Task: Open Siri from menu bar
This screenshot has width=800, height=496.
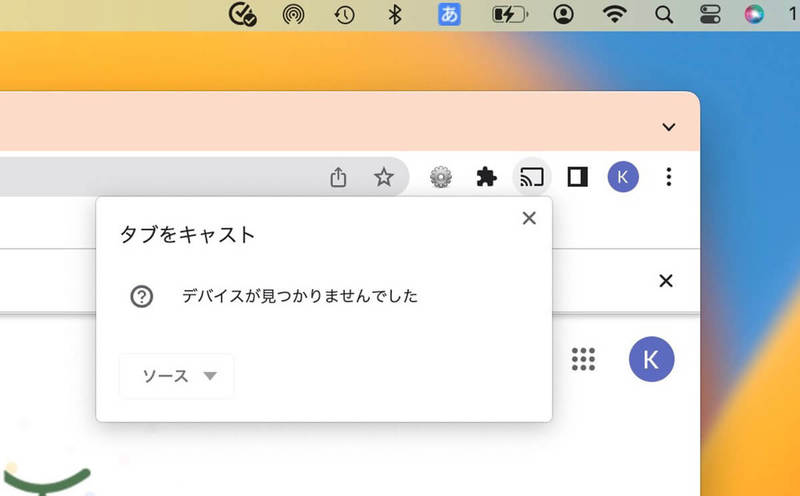Action: pyautogui.click(x=754, y=14)
